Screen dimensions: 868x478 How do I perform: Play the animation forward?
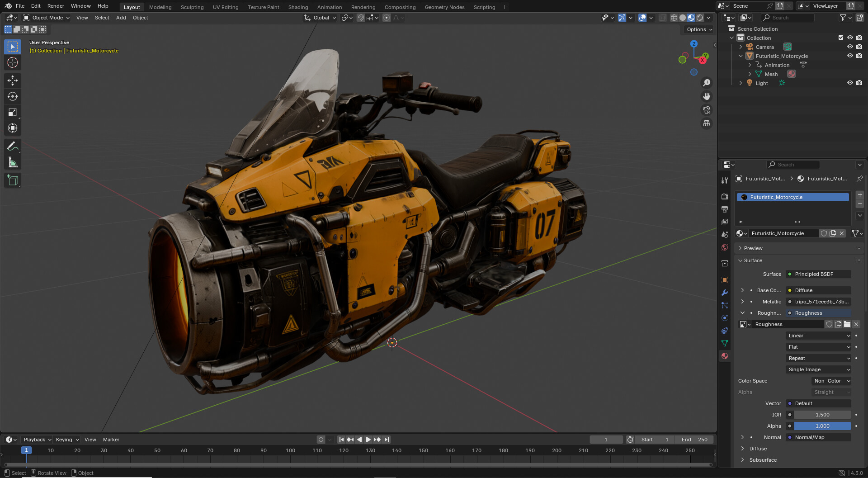click(368, 440)
